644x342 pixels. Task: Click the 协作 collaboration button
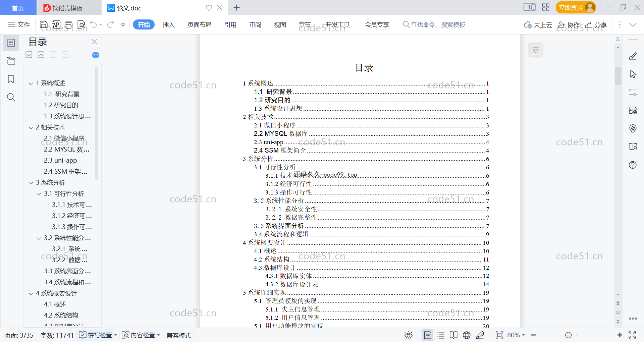(569, 24)
